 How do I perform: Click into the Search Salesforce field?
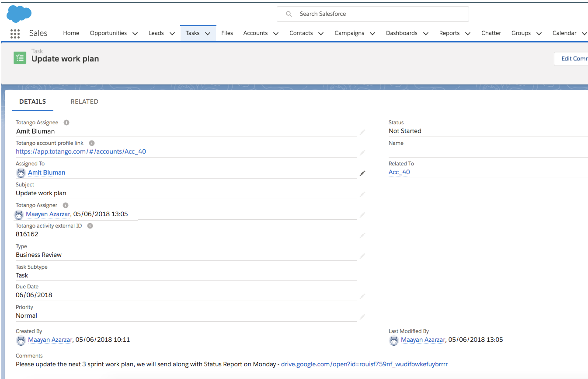click(x=373, y=14)
